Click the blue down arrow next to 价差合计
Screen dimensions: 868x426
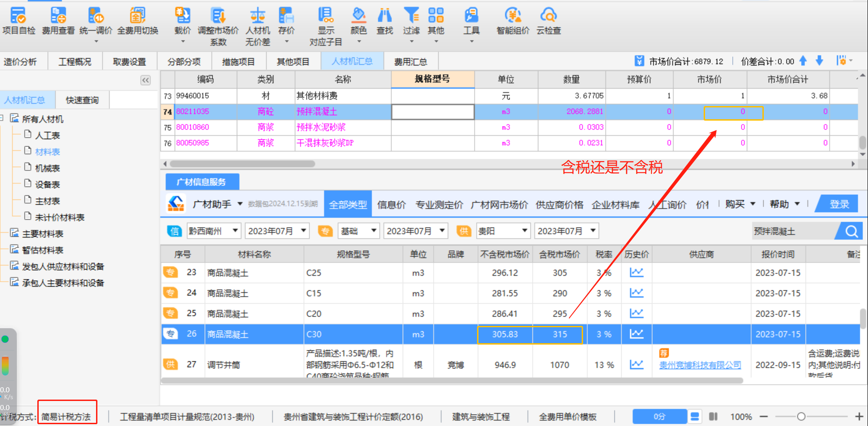click(x=819, y=61)
